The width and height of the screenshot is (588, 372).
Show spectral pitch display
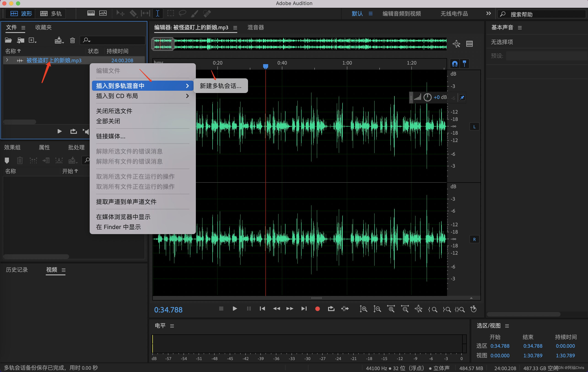click(103, 13)
